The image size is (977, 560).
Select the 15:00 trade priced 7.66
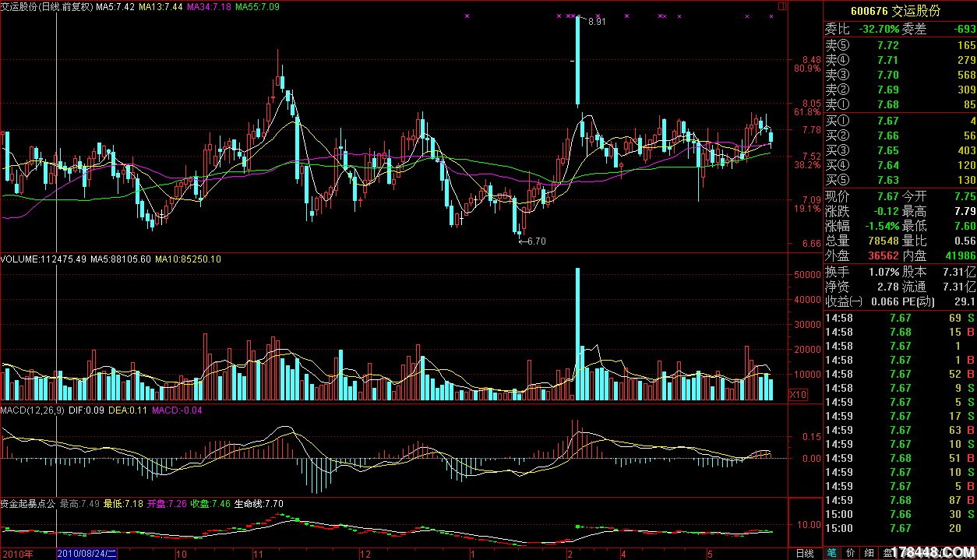[900, 514]
